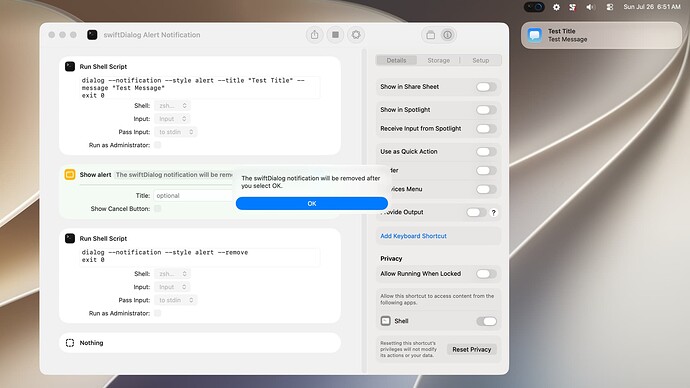Open the Share button in toolbar

click(x=314, y=35)
